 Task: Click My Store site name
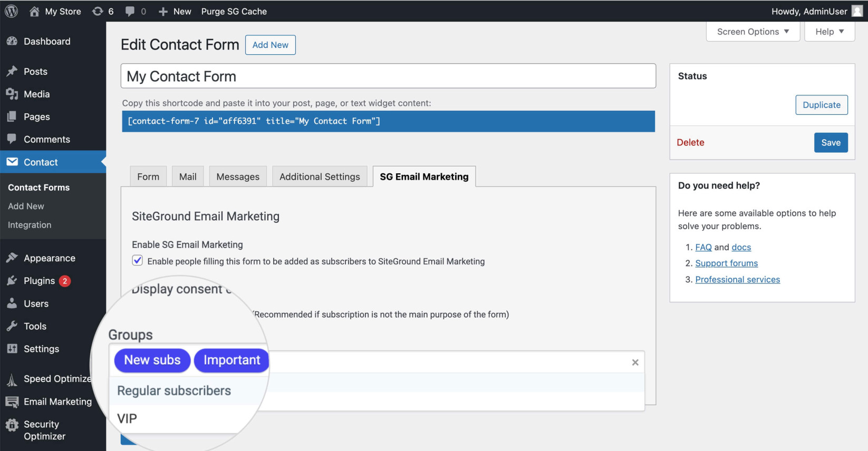point(63,11)
